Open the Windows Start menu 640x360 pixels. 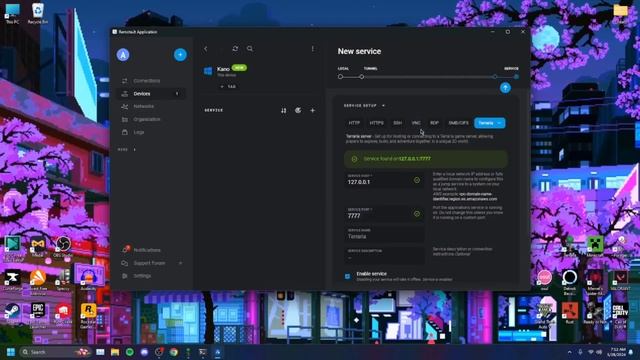tap(11, 352)
